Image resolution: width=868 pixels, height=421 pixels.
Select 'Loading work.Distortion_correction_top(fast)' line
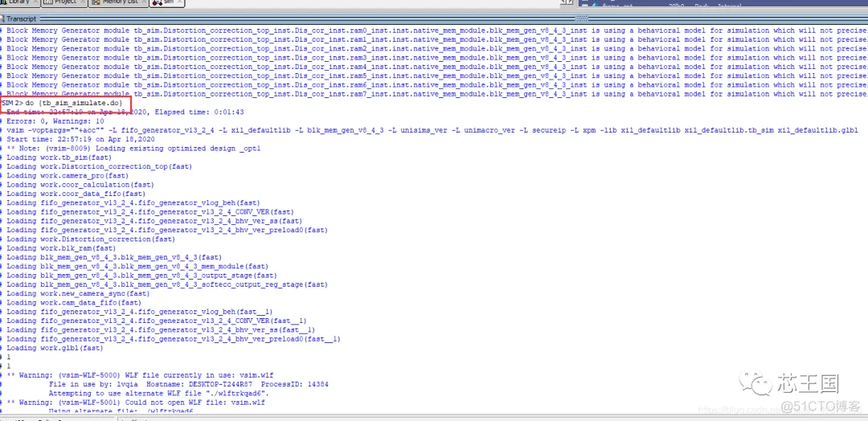tap(98, 166)
